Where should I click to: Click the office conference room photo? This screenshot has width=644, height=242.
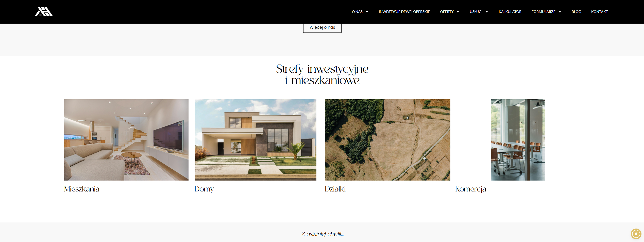coord(518,140)
